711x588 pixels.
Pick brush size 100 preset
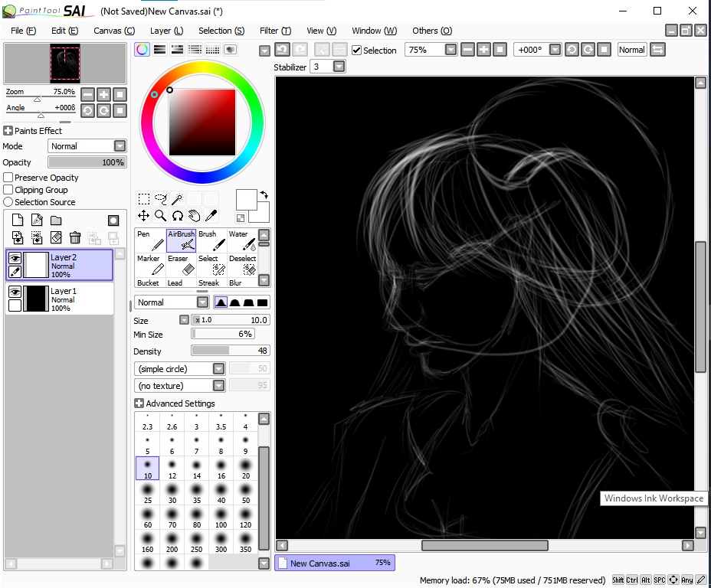tap(221, 518)
